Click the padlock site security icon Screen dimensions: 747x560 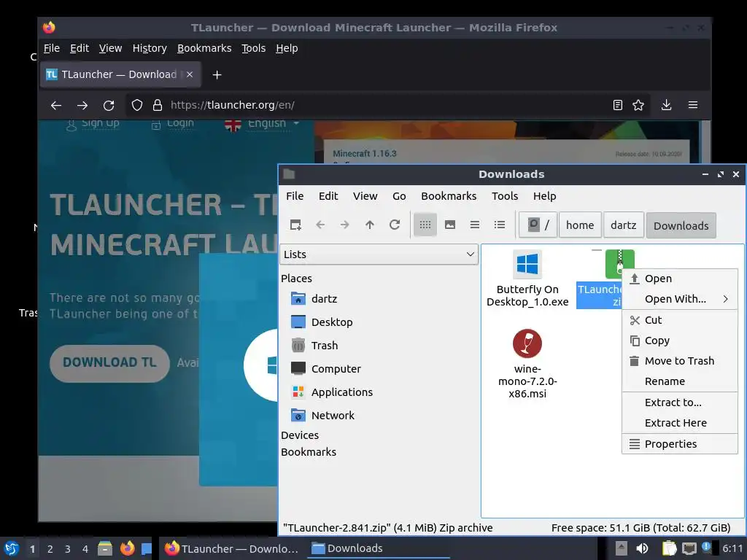point(158,105)
